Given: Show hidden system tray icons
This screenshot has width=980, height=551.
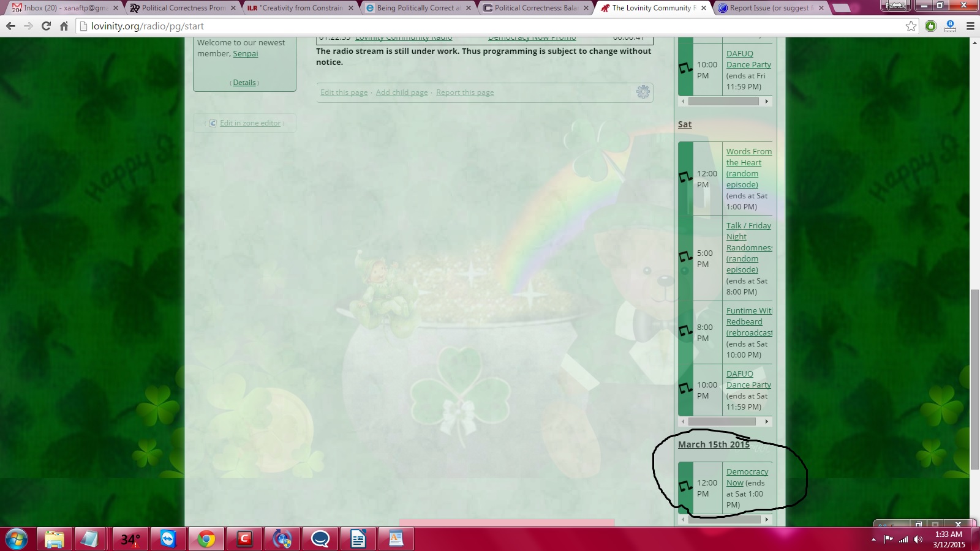Looking at the screenshot, I should point(873,539).
